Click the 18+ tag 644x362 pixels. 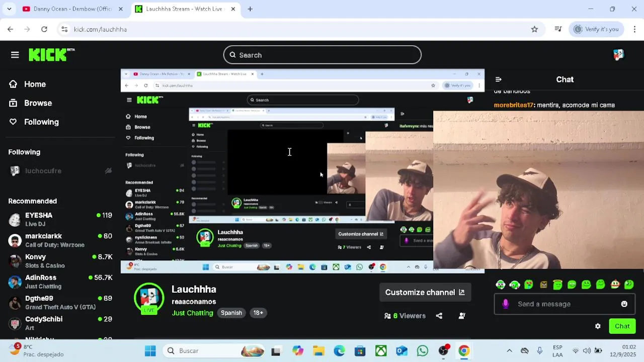point(258,313)
